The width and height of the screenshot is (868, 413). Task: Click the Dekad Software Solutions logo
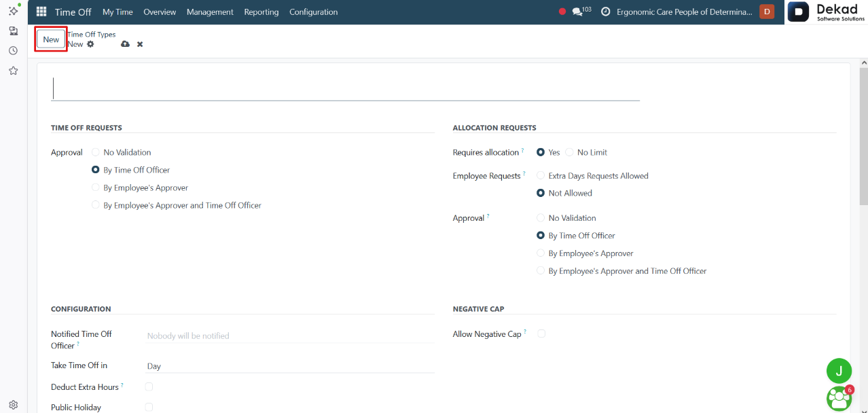(827, 12)
